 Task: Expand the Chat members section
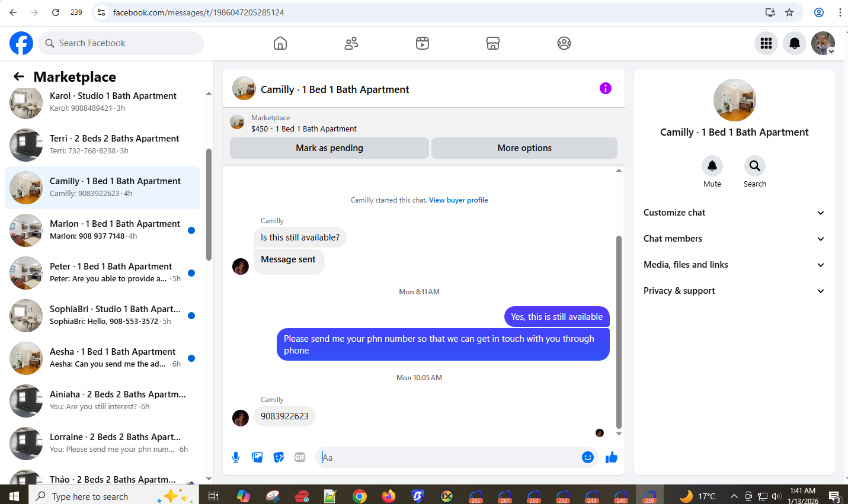(x=734, y=239)
